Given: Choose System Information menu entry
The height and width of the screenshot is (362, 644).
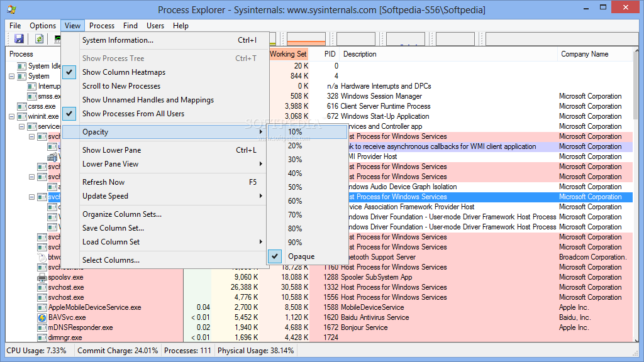Looking at the screenshot, I should coord(165,40).
